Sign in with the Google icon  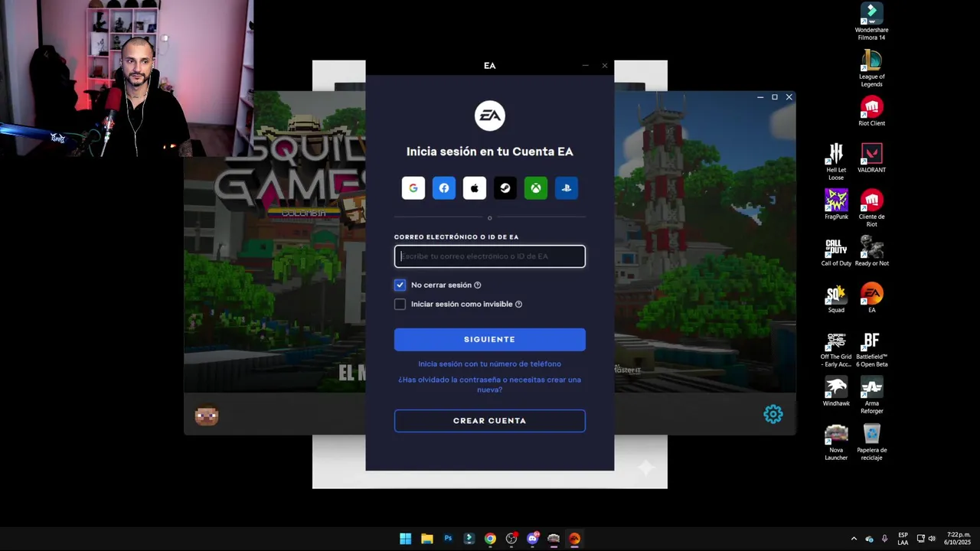pos(413,188)
